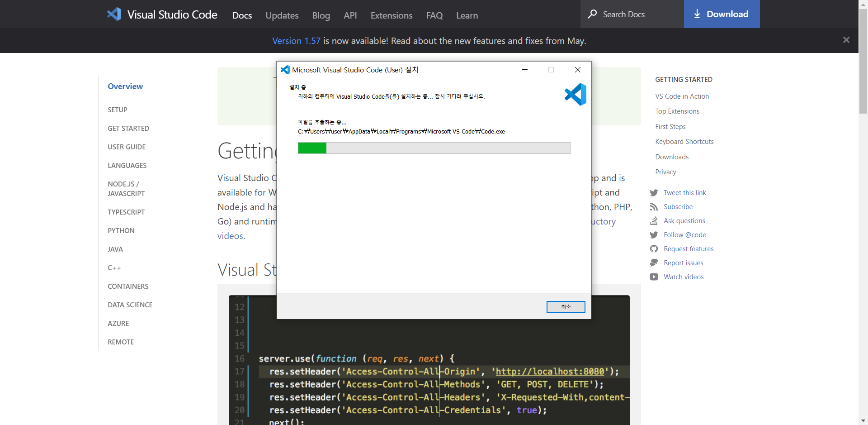Click the search magnifier icon
868x425 pixels.
(x=592, y=14)
